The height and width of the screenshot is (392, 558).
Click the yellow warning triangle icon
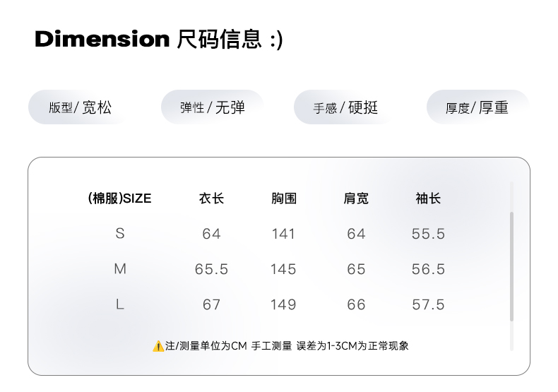click(158, 346)
